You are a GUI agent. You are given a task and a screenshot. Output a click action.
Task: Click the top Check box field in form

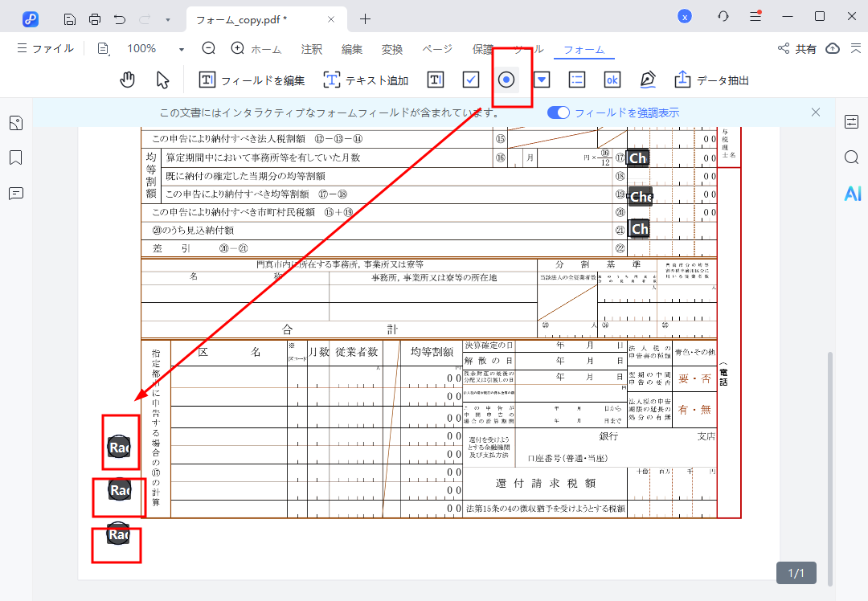point(638,158)
